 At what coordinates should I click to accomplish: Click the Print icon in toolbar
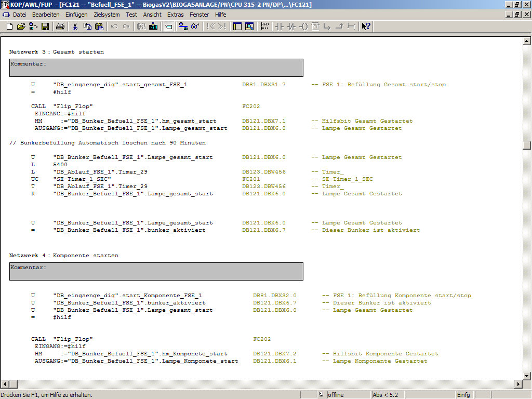point(60,26)
